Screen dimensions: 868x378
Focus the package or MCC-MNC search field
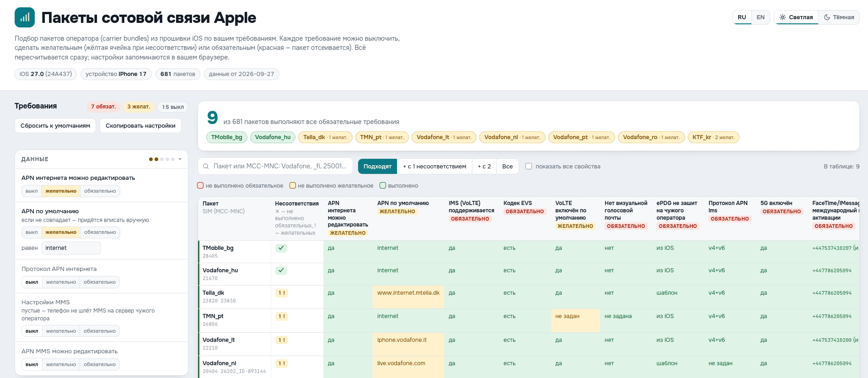coord(275,167)
